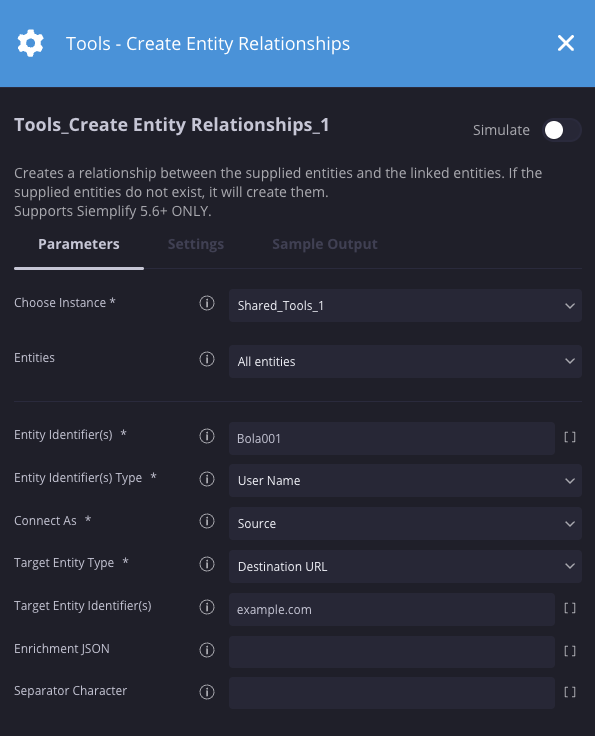
Task: Toggle the Simulate switch
Action: (562, 130)
